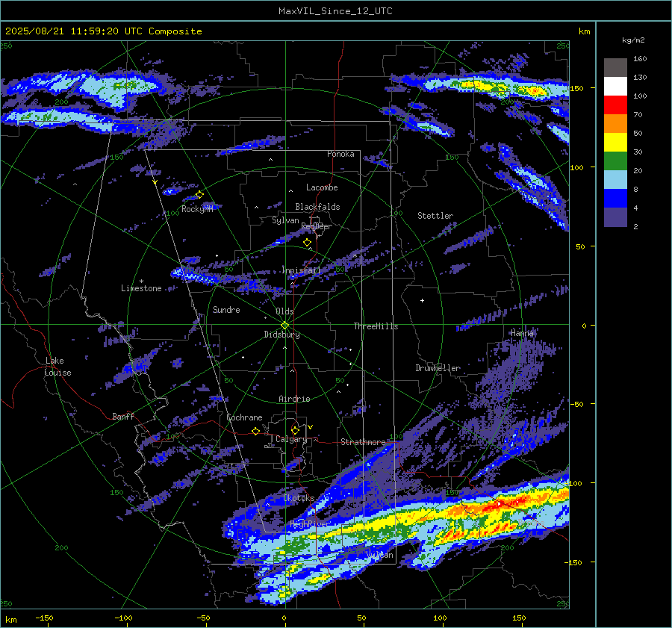The width and height of the screenshot is (672, 628).
Task: Click the 2025/08/21 11:59:20 UTC Composite timestamp
Action: point(104,31)
